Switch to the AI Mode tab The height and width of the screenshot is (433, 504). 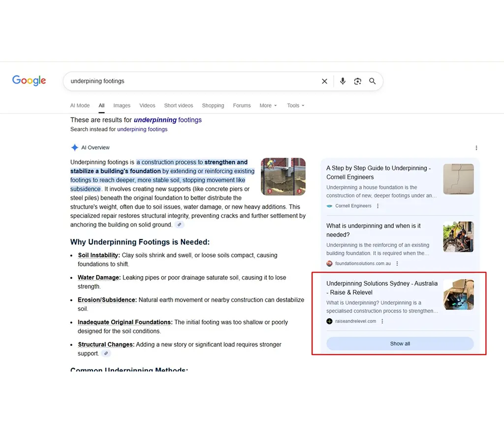tap(80, 105)
